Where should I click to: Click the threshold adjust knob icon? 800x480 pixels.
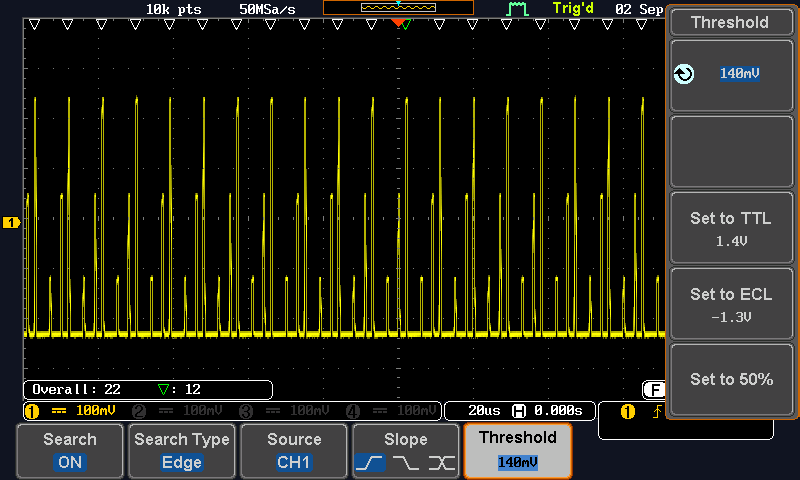684,74
